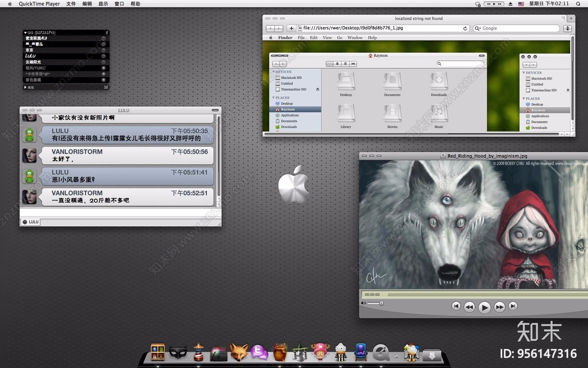The height and width of the screenshot is (368, 588).
Task: Open the dark tablet with colorful brush Dock icon
Action: click(x=218, y=354)
